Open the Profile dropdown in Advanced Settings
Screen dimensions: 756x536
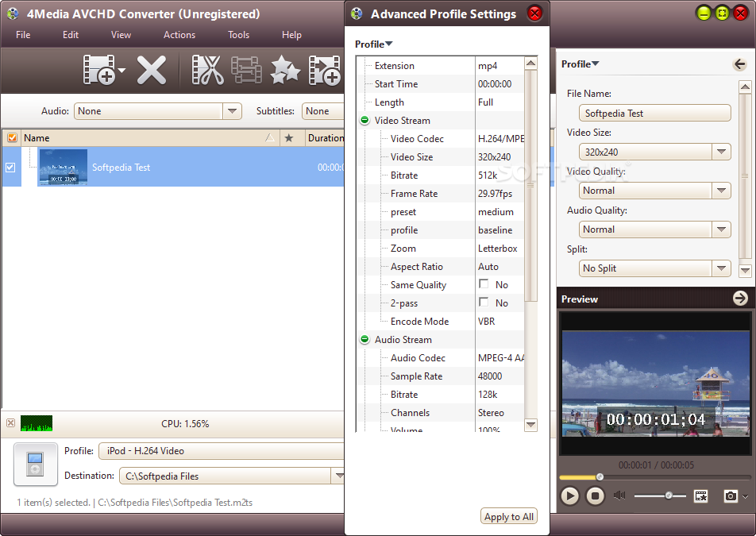[374, 44]
